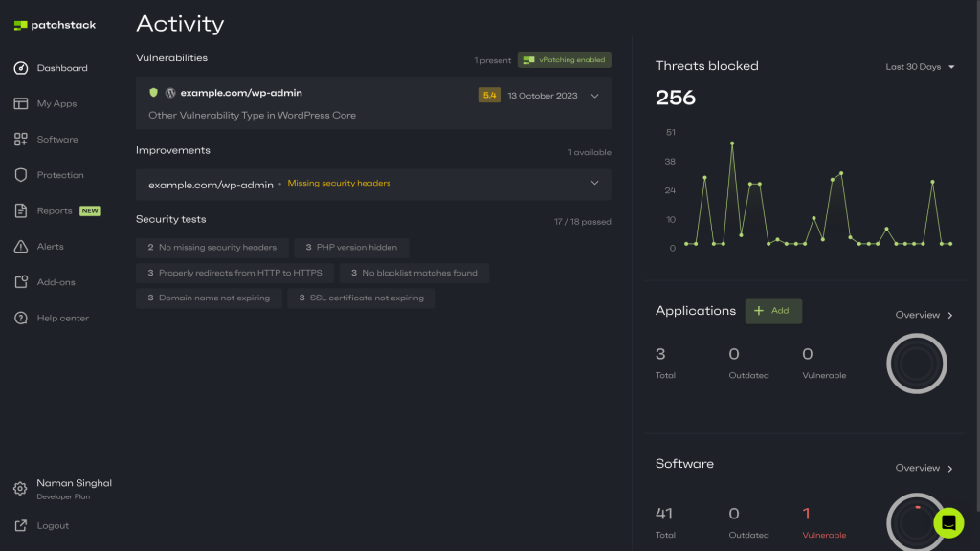The image size is (980, 551).
Task: Click the Add-ons icon in sidebar
Action: point(21,282)
